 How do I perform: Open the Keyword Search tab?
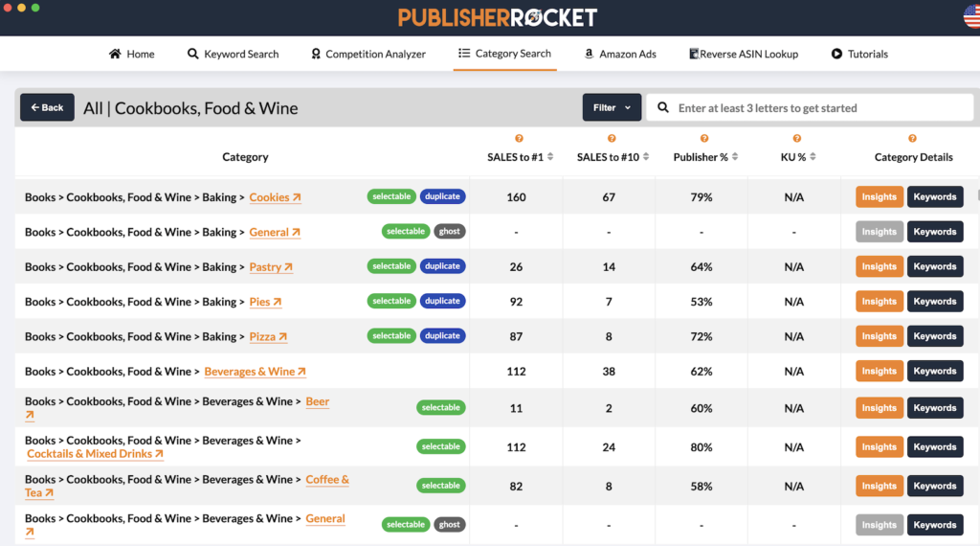[233, 54]
